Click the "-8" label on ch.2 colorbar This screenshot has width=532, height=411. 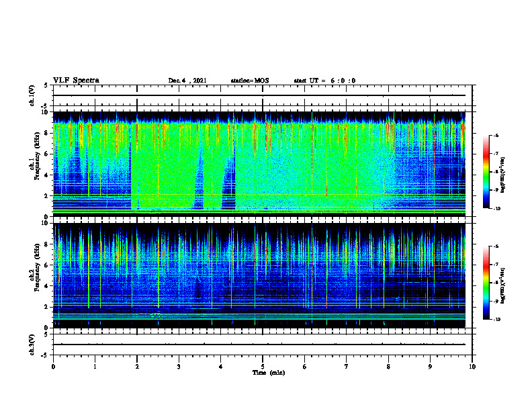tap(496, 283)
